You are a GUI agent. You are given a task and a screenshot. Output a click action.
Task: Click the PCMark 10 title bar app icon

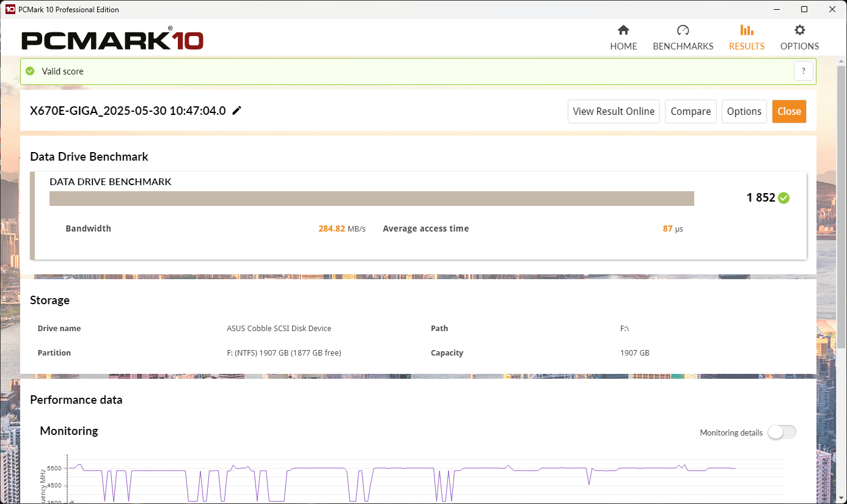point(10,9)
